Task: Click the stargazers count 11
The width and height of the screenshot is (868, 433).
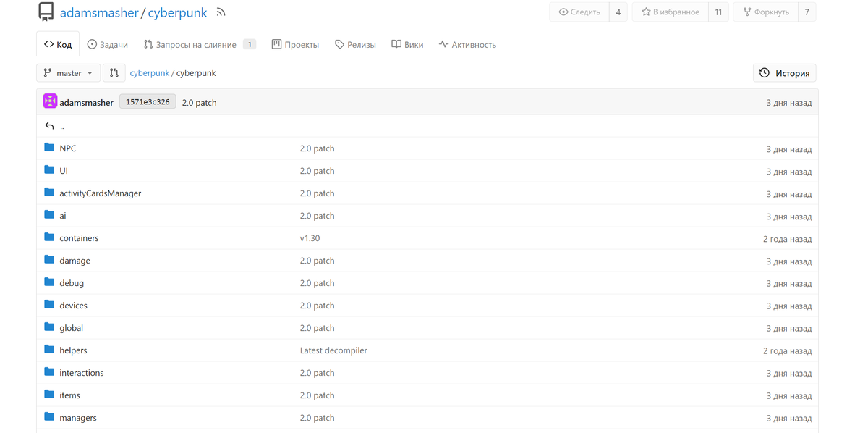Action: [718, 12]
